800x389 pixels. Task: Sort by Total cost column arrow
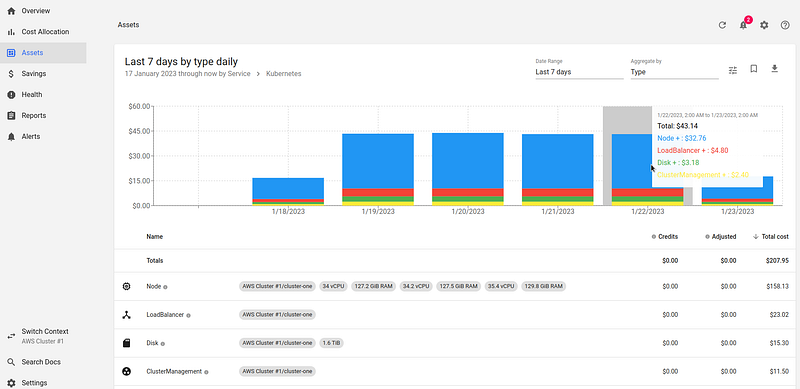(x=756, y=236)
